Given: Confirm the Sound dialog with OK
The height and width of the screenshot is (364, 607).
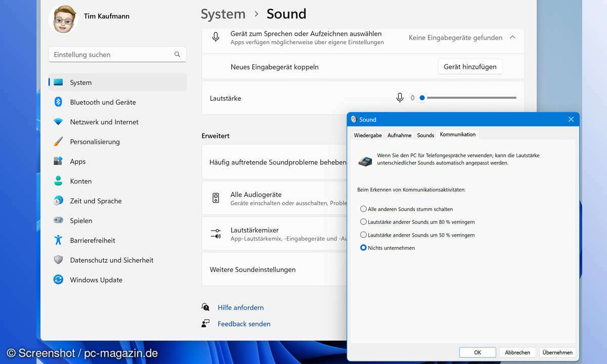Looking at the screenshot, I should [478, 352].
